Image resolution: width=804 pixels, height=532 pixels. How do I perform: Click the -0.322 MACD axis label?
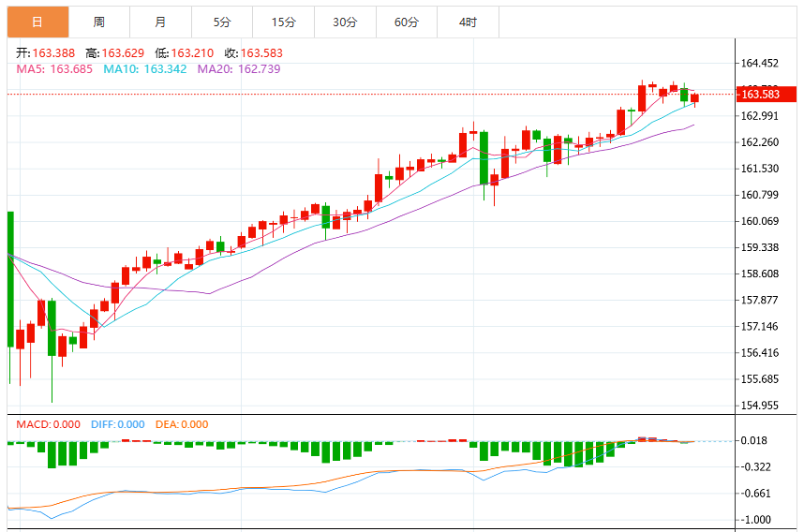756,467
